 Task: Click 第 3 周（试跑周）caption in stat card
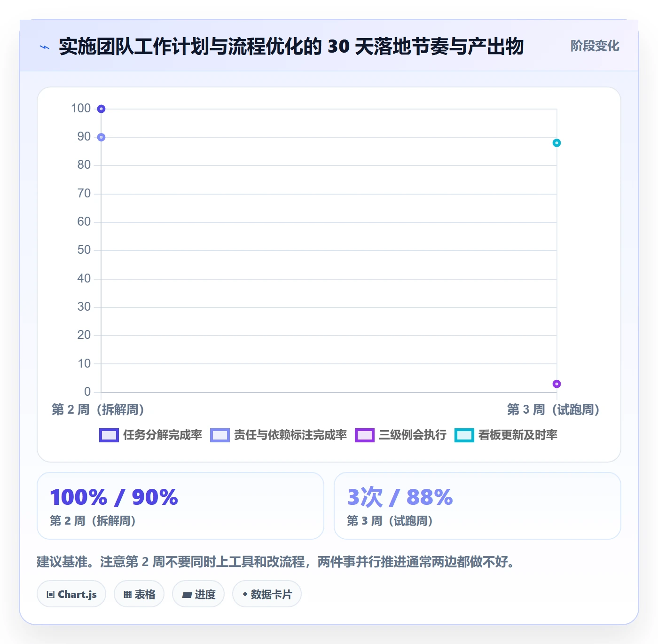390,521
